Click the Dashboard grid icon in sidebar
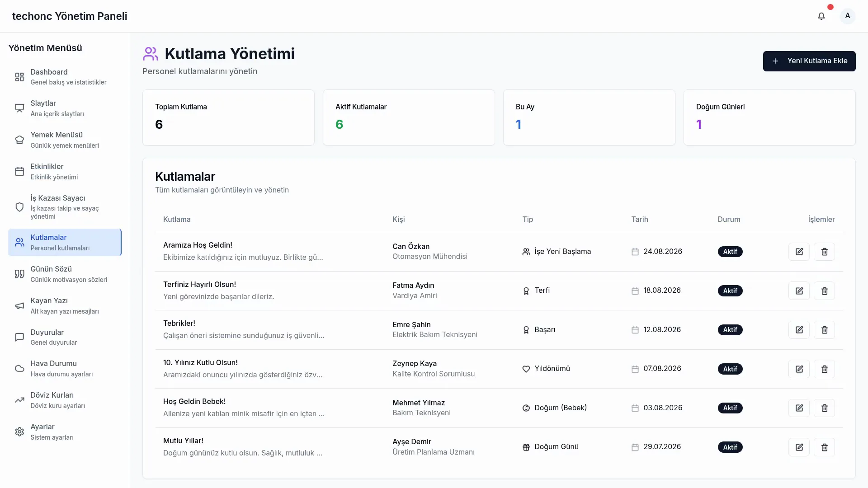Screen dimensions: 868x488 tap(19, 77)
